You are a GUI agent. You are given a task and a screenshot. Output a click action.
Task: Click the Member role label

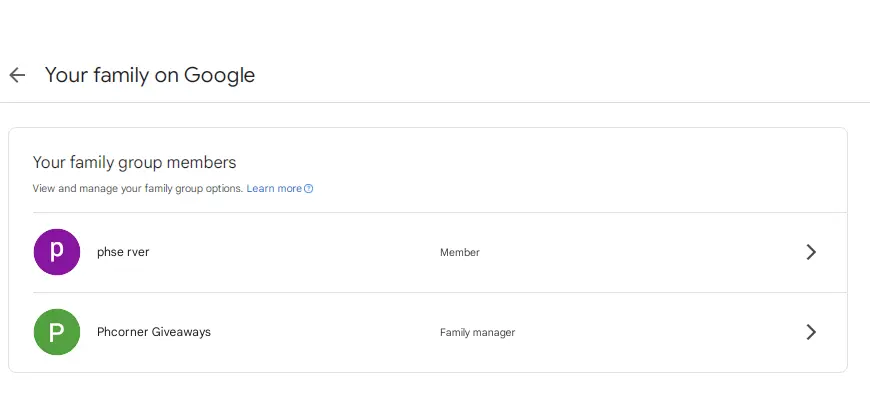459,252
